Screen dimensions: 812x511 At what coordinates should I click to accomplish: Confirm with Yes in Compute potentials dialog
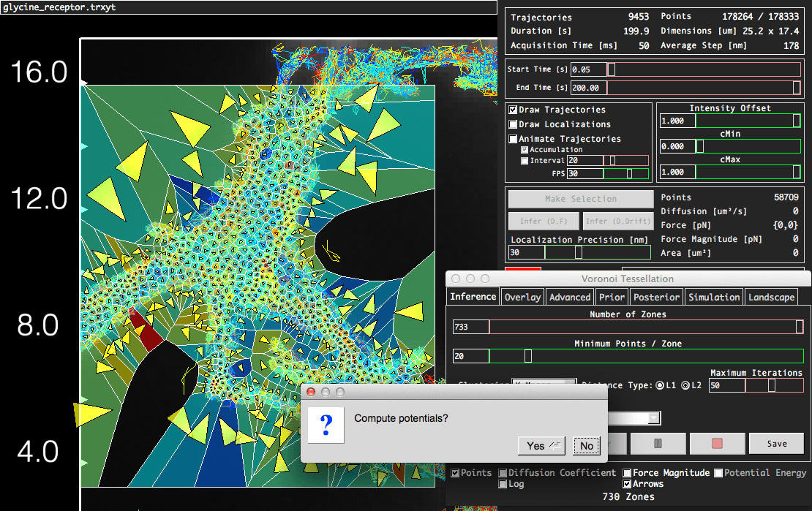[x=541, y=446]
